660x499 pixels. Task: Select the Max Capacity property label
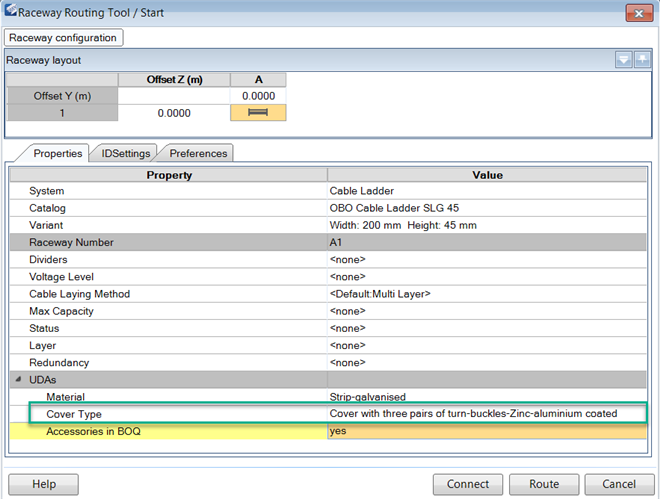click(x=61, y=311)
